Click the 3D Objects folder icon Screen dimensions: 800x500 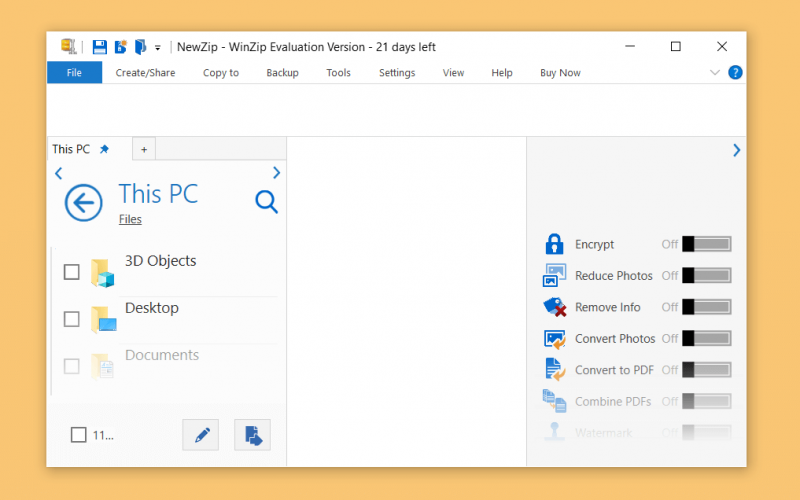point(103,273)
